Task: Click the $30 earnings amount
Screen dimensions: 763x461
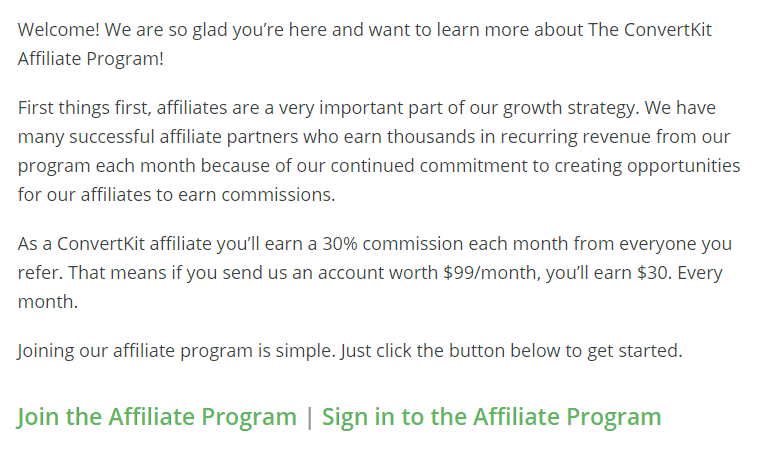Action: point(654,273)
